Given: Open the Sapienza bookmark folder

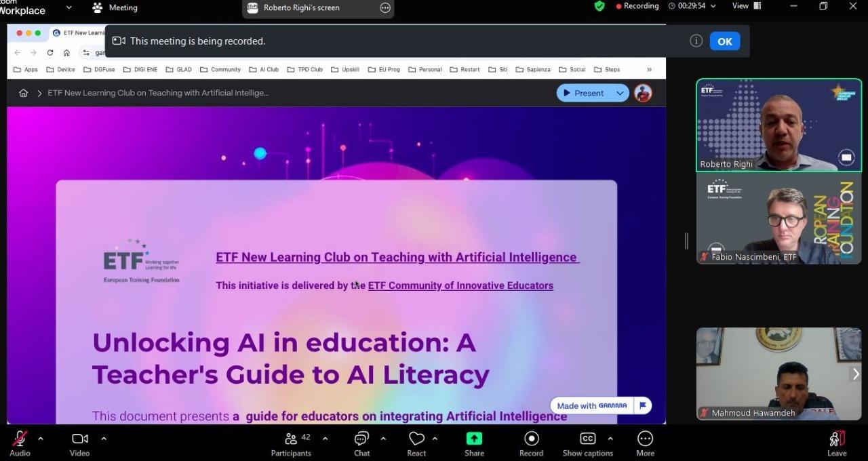Looking at the screenshot, I should pyautogui.click(x=533, y=69).
